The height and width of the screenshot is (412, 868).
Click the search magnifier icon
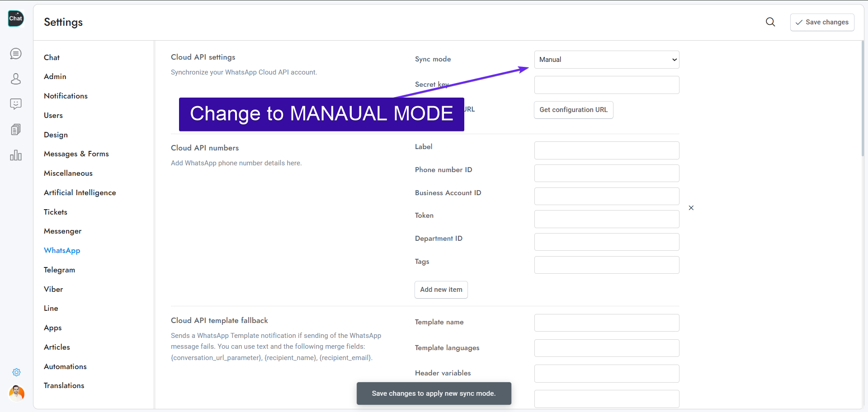(770, 22)
